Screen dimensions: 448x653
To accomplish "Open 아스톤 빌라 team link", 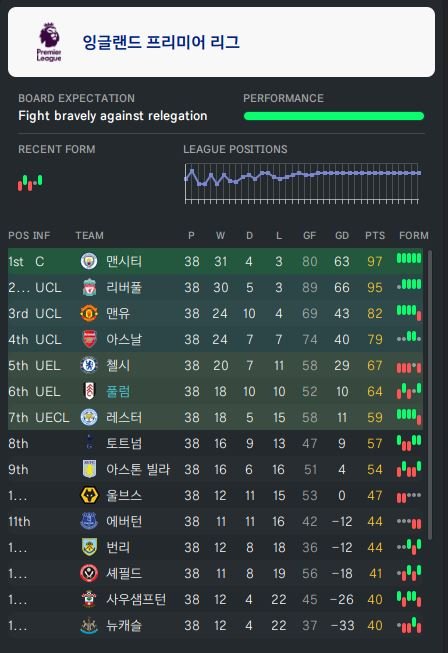I will [138, 469].
